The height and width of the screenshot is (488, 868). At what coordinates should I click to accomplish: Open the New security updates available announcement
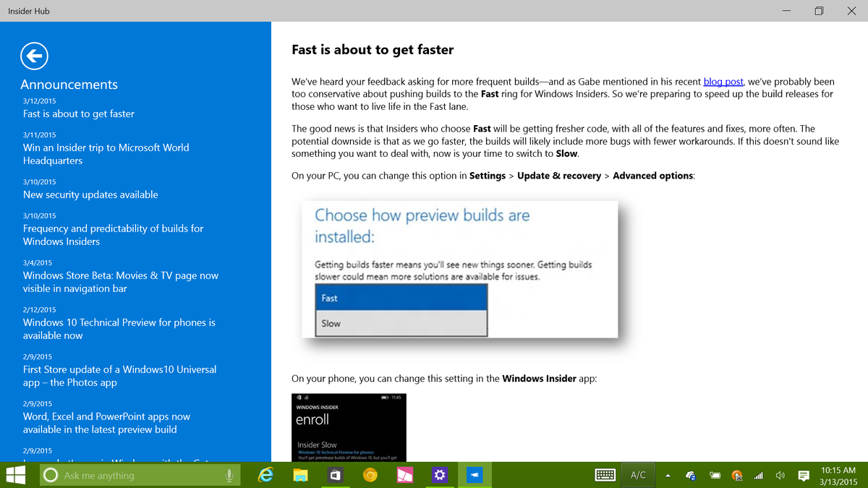coord(90,194)
